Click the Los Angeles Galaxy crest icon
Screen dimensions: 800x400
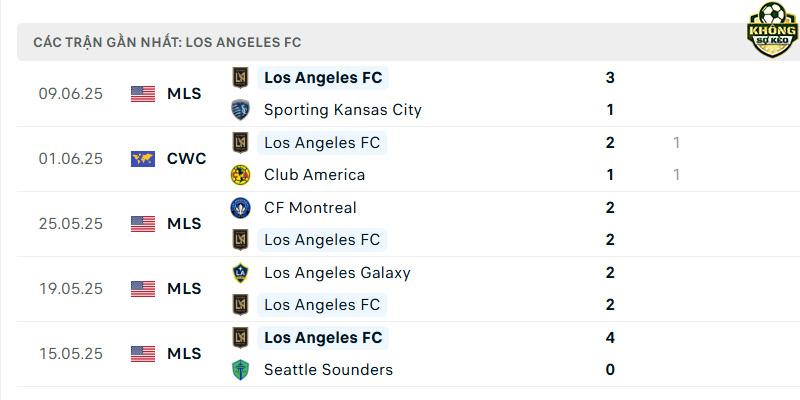(240, 273)
